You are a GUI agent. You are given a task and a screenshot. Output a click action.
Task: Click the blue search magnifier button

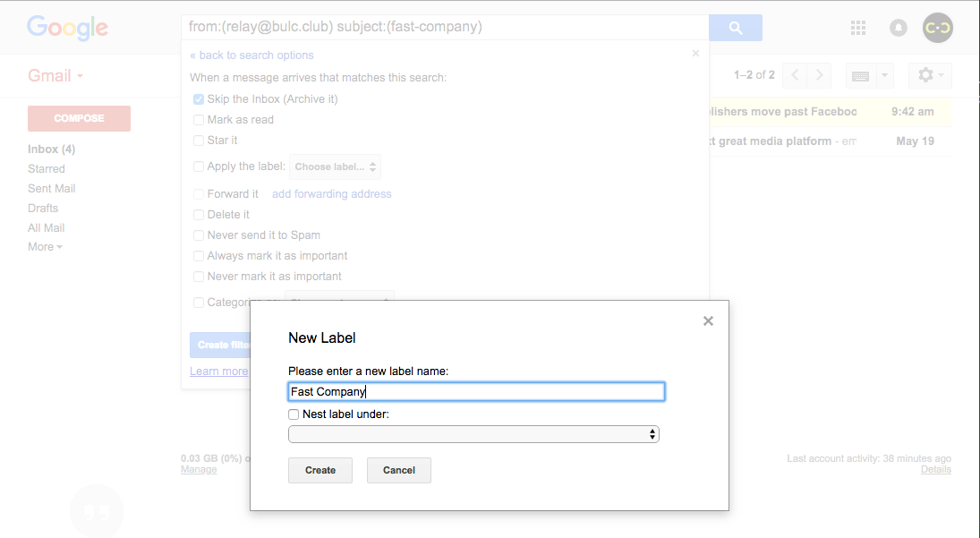coord(736,28)
